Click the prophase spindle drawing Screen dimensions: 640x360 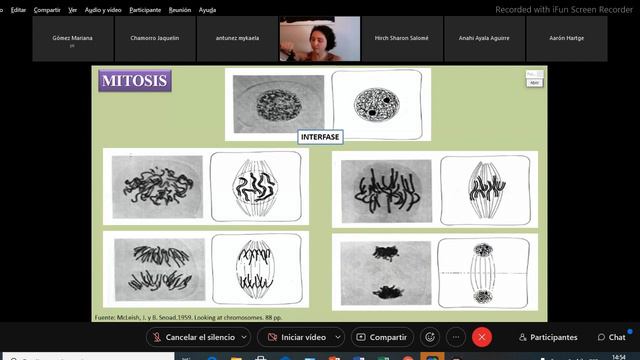(x=256, y=187)
